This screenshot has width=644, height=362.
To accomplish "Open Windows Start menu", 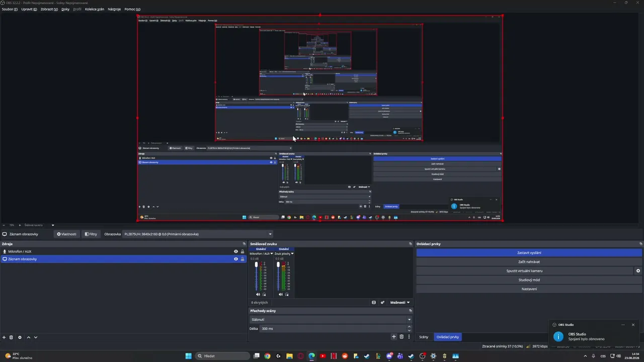I will pos(188,356).
